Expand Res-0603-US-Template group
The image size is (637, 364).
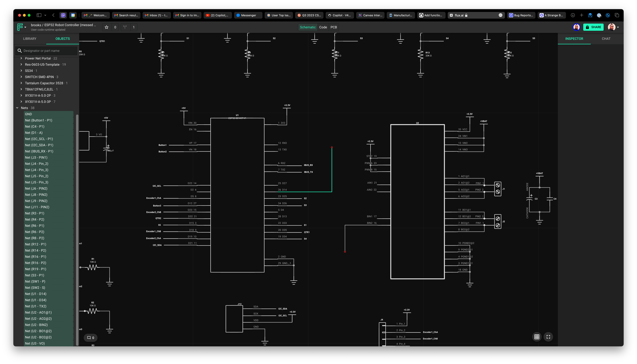coord(21,64)
